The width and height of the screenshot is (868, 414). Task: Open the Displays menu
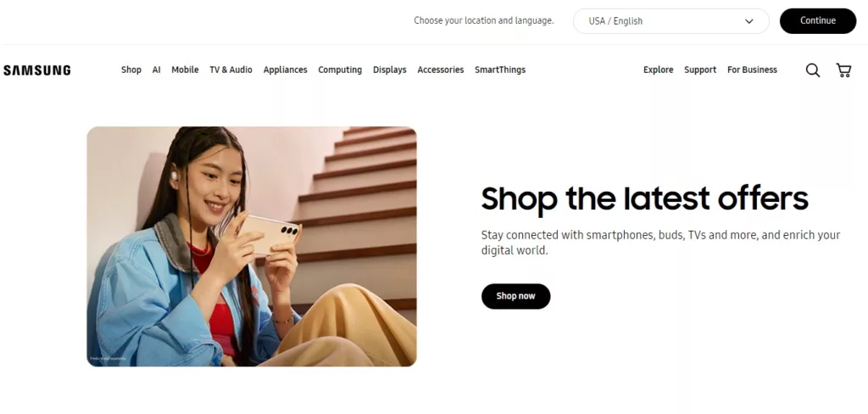[390, 70]
